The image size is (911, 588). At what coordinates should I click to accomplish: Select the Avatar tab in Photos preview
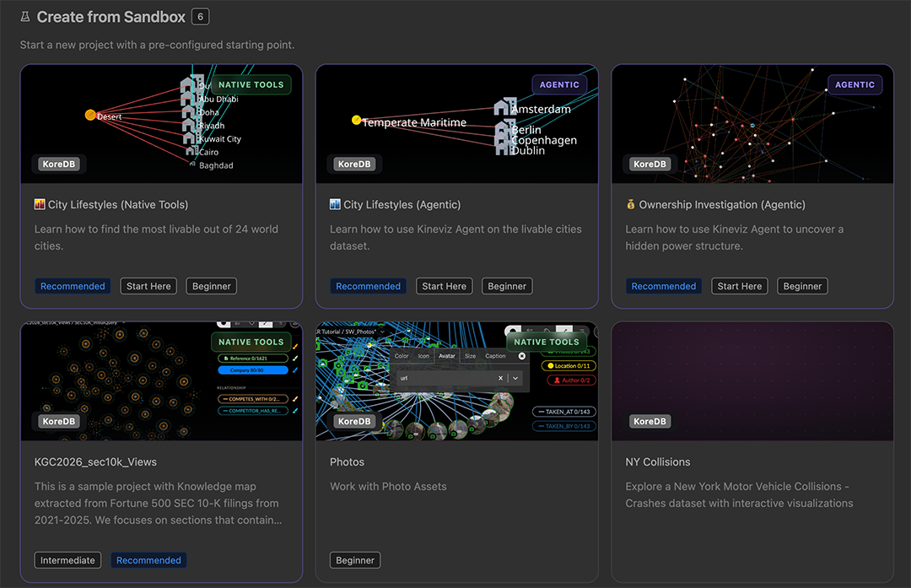coord(447,356)
